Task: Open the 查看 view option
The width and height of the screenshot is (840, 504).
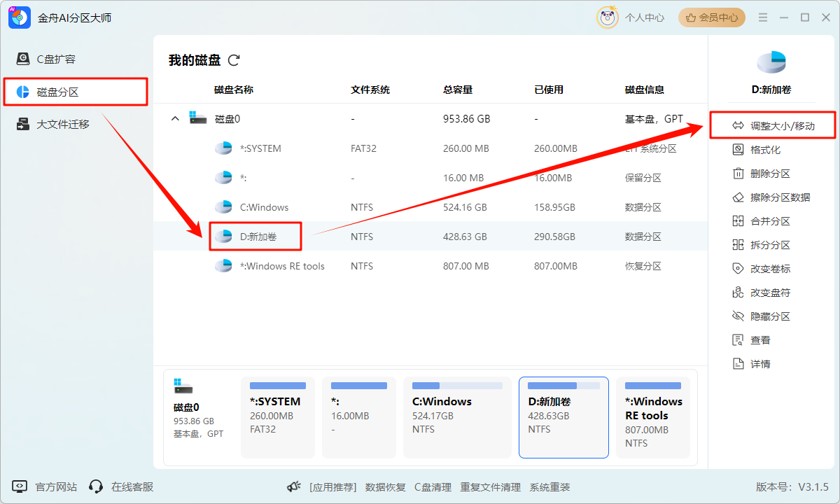Action: [758, 339]
